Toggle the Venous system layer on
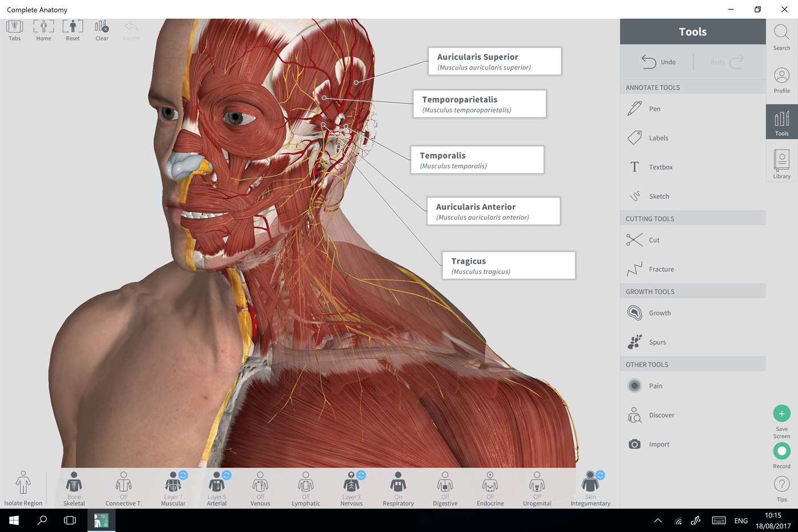The width and height of the screenshot is (798, 532). (260, 489)
